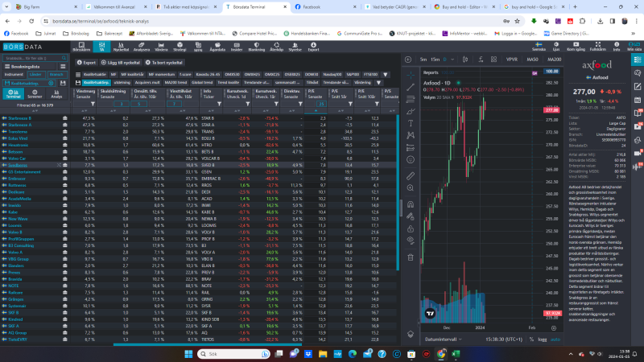This screenshot has height=362, width=644.
Task: Open the chart timeframe dropdown arrow
Action: 452,60
